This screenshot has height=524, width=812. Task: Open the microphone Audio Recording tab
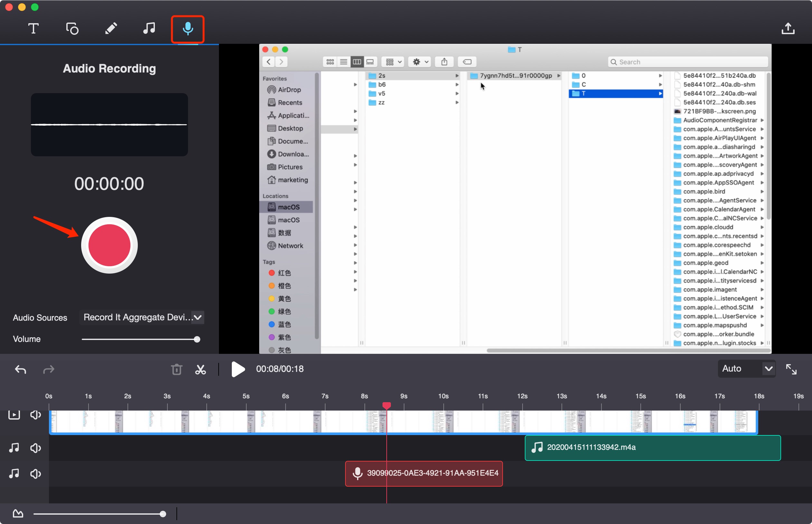click(188, 29)
